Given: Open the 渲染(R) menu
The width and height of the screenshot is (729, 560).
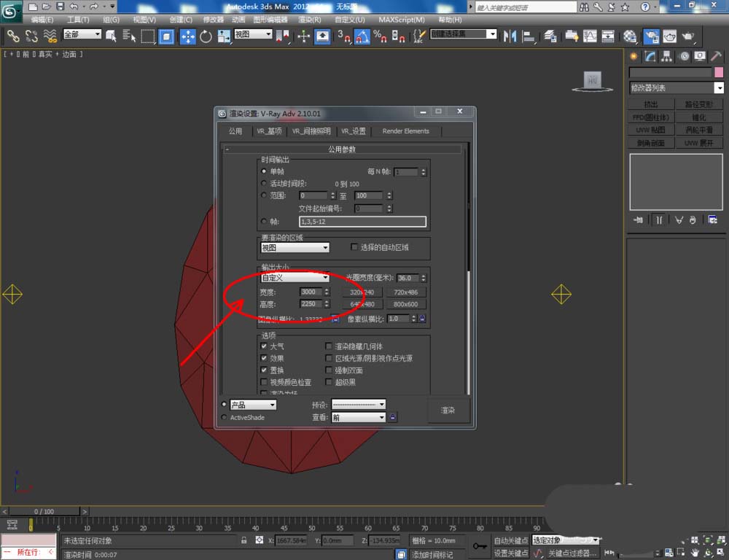Looking at the screenshot, I should (x=310, y=20).
